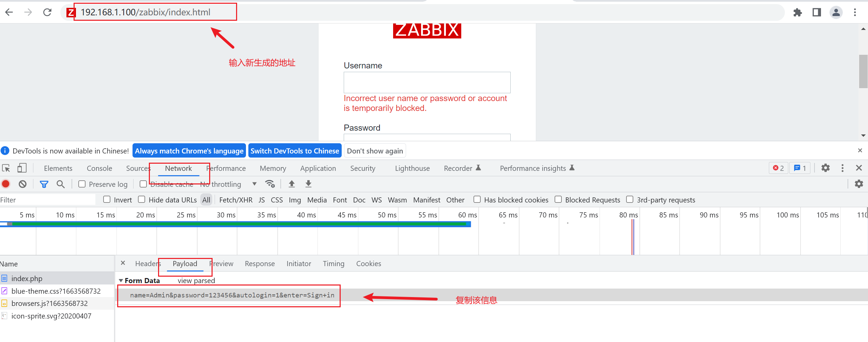Toggle the network filter funnel icon
This screenshot has height=342, width=868.
[x=44, y=184]
